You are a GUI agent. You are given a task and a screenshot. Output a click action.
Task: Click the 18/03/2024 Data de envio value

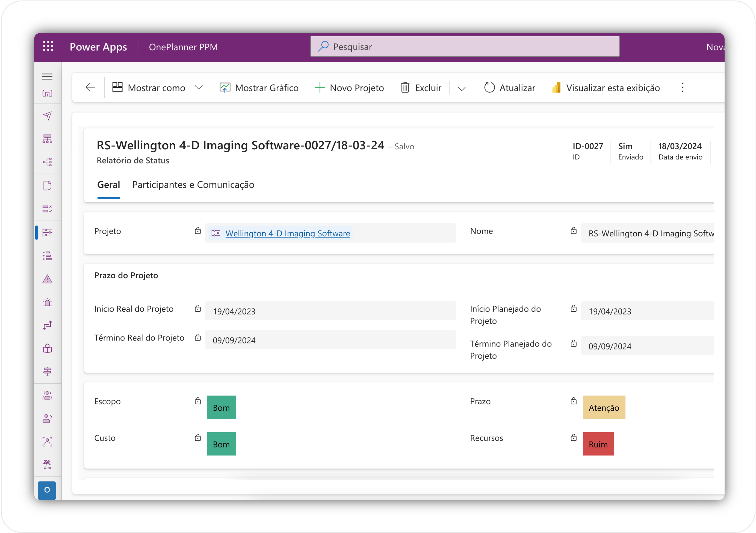click(x=680, y=146)
